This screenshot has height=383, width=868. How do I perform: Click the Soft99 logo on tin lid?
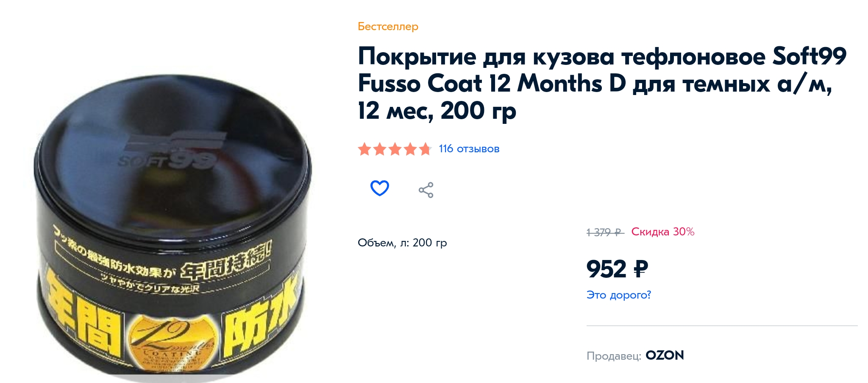(172, 151)
